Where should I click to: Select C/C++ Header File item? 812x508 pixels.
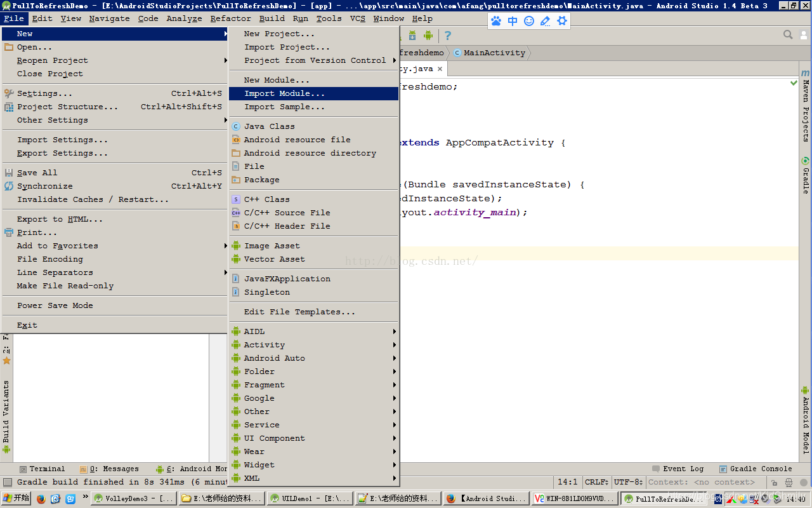click(x=313, y=226)
